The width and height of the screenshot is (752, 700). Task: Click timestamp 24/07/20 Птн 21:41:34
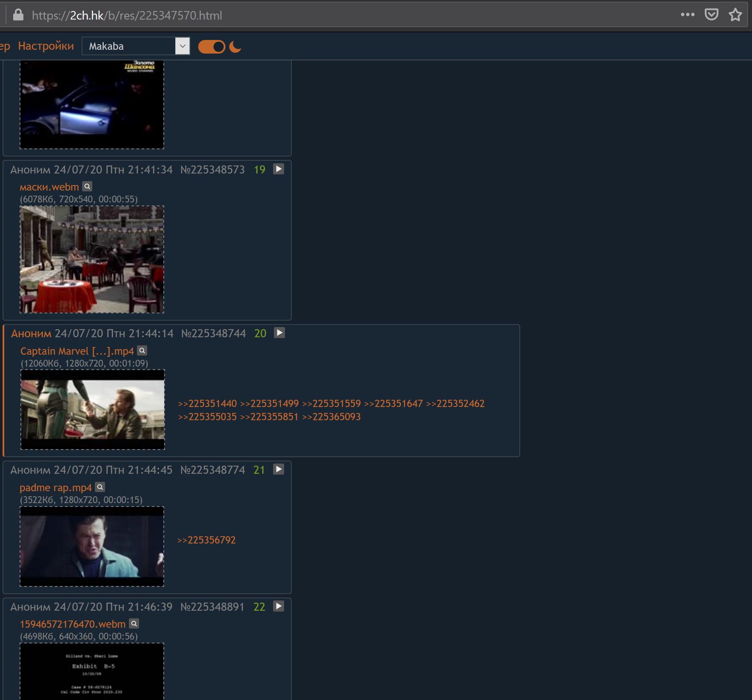click(113, 170)
